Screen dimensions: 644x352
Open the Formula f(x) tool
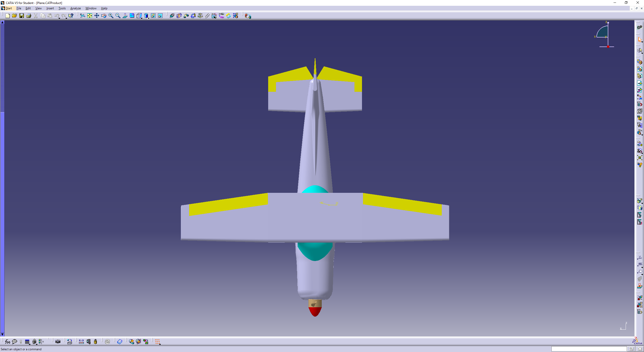(7, 342)
